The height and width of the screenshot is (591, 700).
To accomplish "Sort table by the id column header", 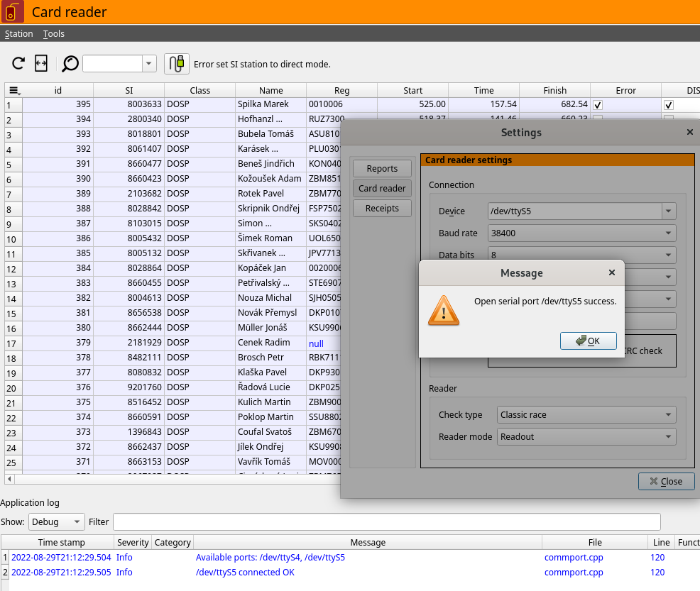I will (x=58, y=91).
